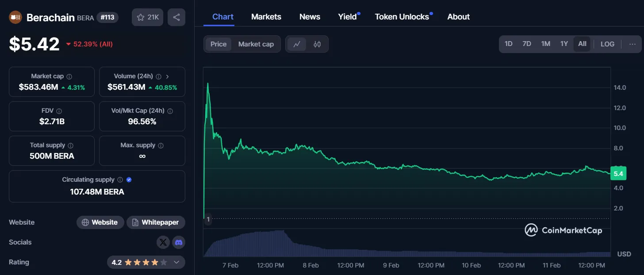The width and height of the screenshot is (644, 275).
Task: Open the chart more options ellipsis
Action: (632, 44)
